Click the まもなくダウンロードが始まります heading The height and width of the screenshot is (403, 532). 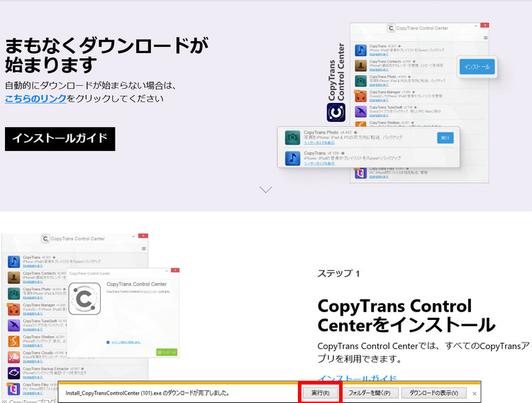pos(106,55)
